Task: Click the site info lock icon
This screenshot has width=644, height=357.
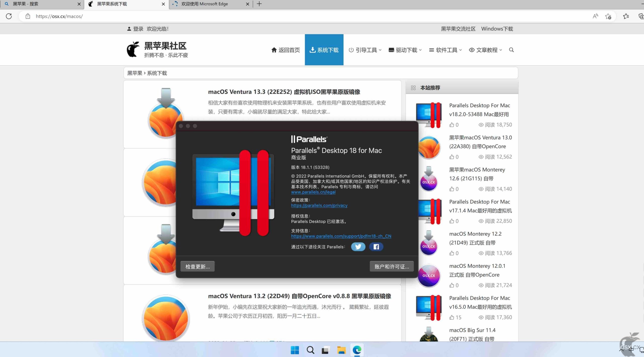Action: click(28, 16)
